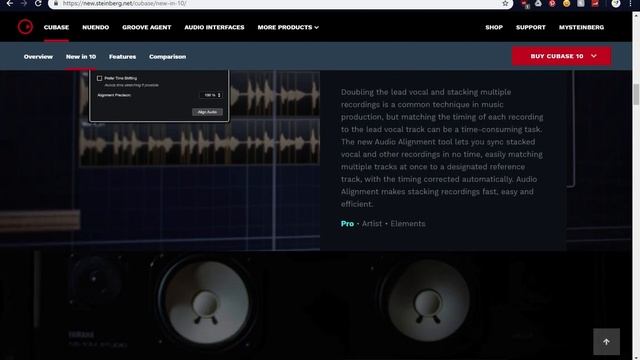The height and width of the screenshot is (360, 640).
Task: Click the Audio Alignment description paragraph
Action: pos(442,148)
